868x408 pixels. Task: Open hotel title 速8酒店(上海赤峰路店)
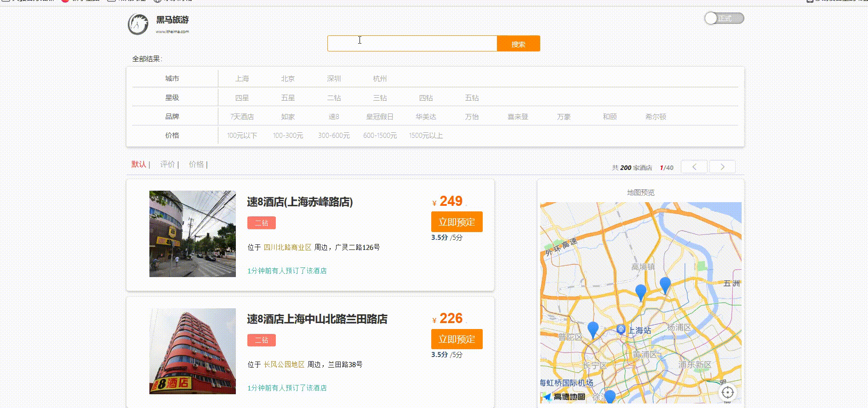point(300,202)
